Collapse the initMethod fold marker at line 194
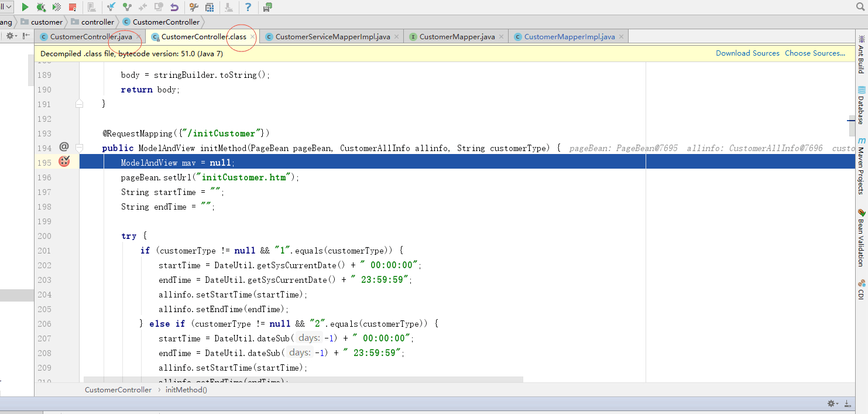This screenshot has height=414, width=868. pos(80,148)
